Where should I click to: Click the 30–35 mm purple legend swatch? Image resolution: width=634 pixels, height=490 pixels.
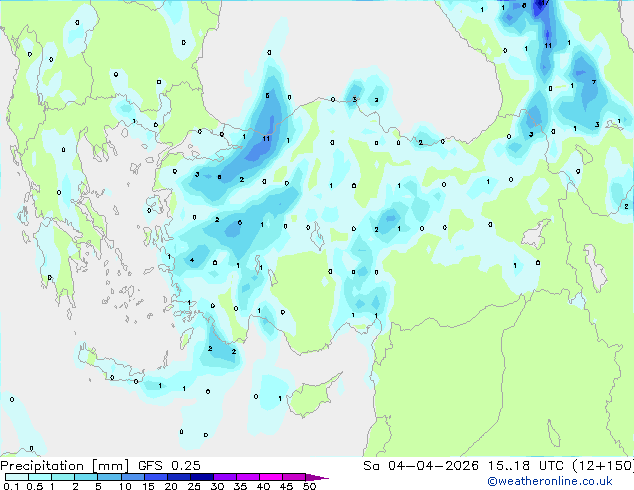coord(224,477)
